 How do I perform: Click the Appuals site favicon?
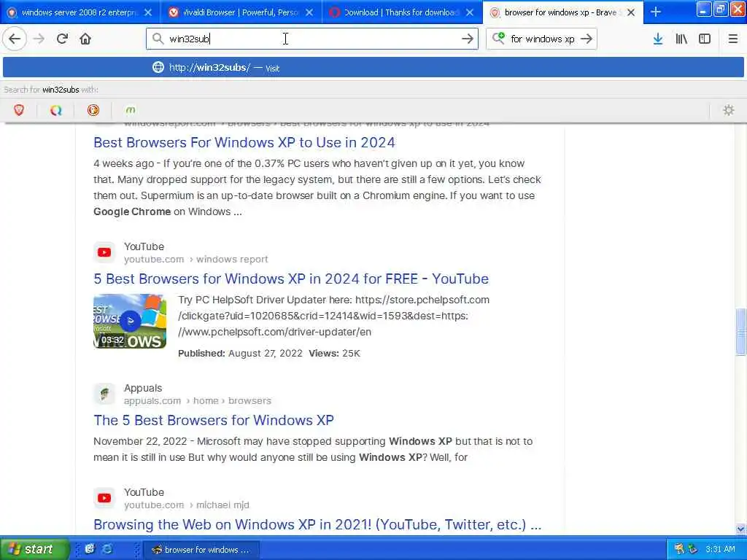point(104,394)
